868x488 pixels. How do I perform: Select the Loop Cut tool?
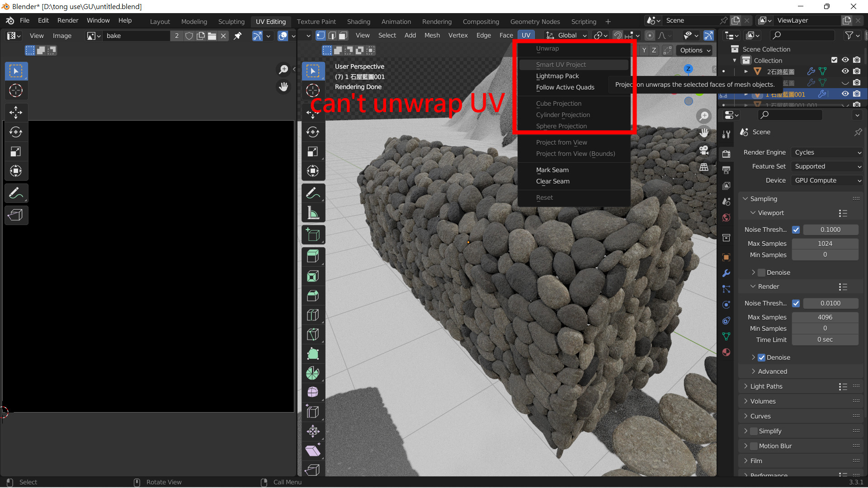coord(313,314)
